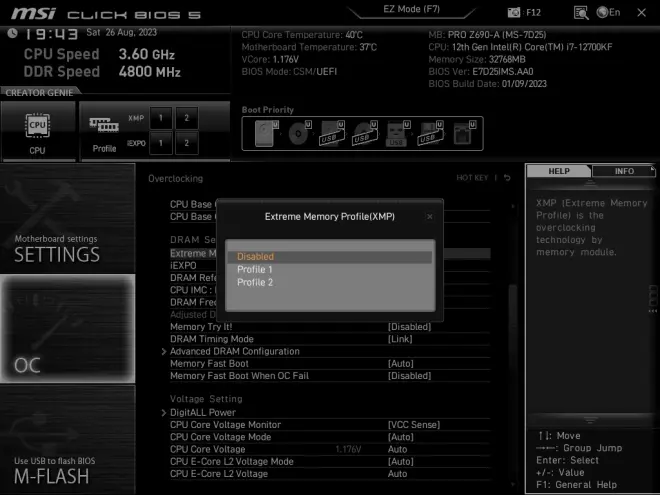Switch to the INFO tab
The image size is (660, 495).
(623, 171)
